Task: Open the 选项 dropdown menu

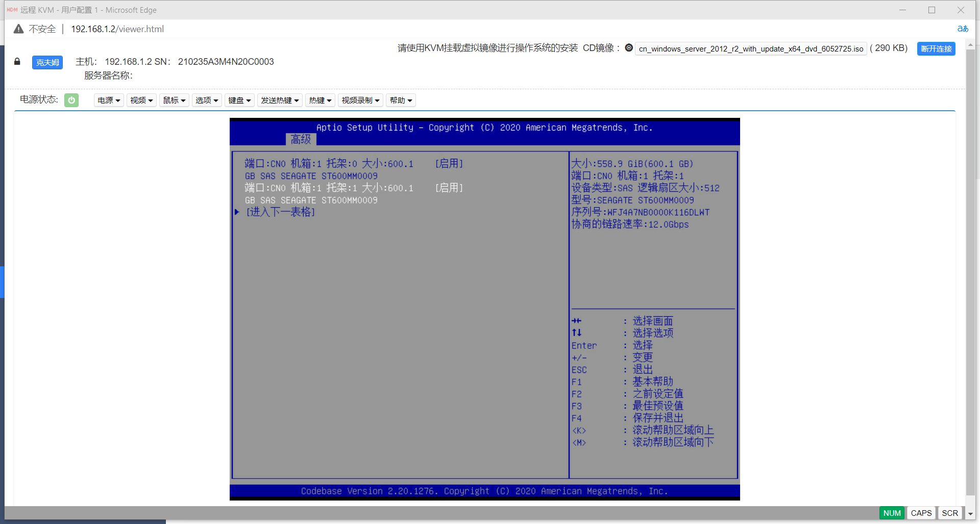Action: pyautogui.click(x=207, y=100)
